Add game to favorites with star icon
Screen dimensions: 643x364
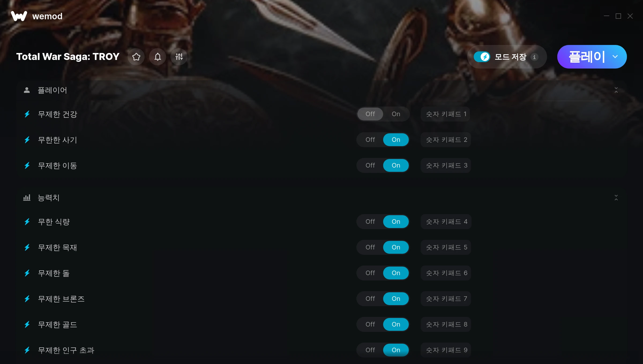(x=136, y=57)
